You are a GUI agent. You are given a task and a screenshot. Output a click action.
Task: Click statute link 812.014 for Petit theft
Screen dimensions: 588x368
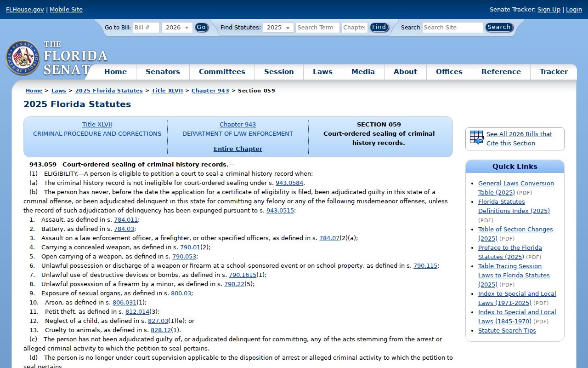(x=137, y=312)
